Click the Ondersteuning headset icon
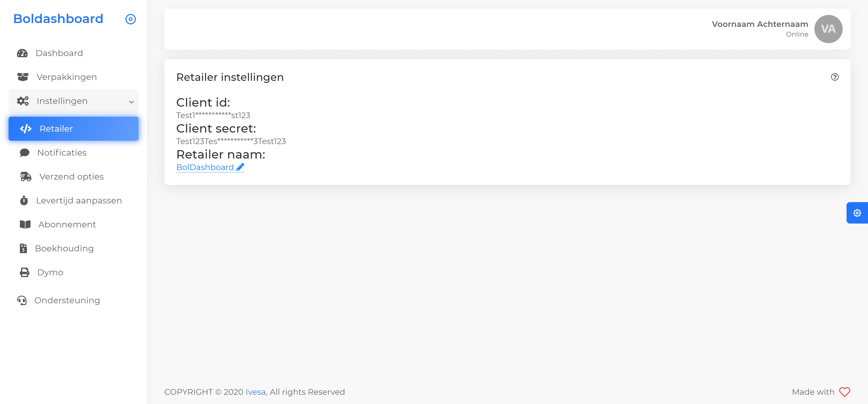 [22, 300]
